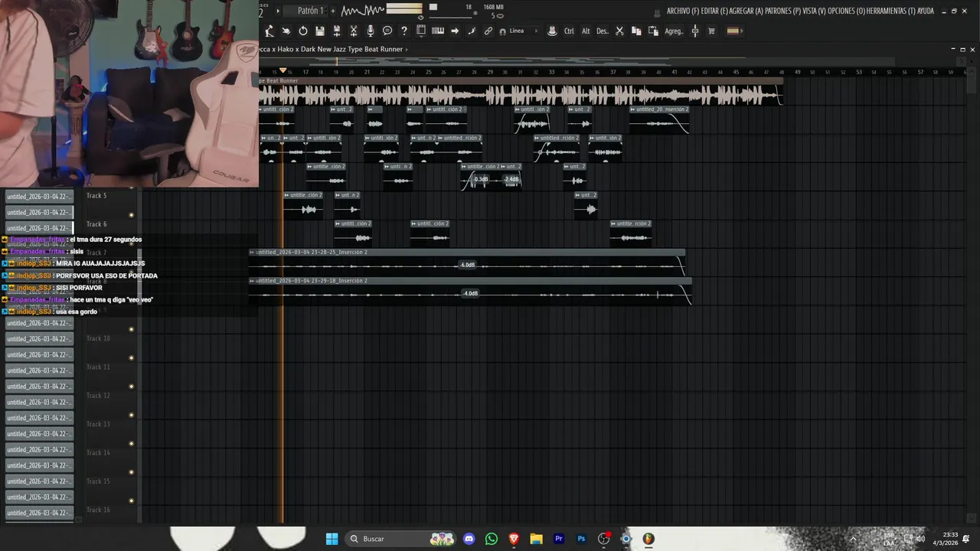Open the EDITAR (E) menu
The width and height of the screenshot is (980, 551).
pos(714,11)
